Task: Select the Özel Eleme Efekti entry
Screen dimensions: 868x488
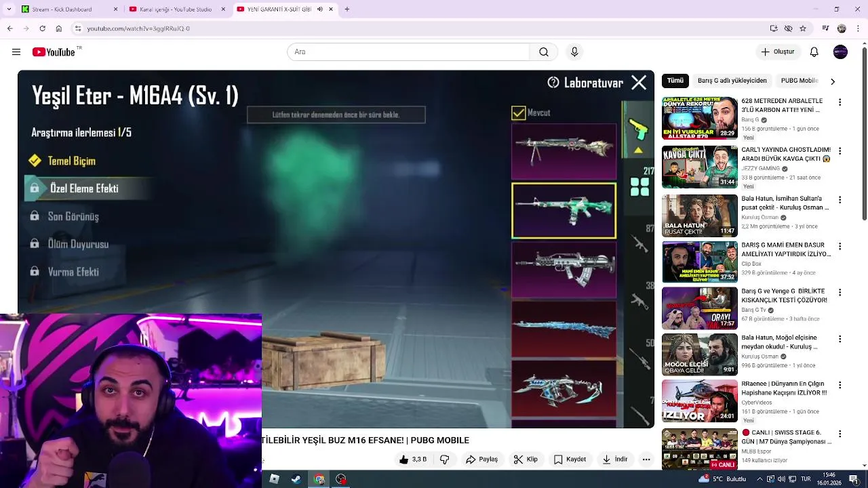Action: tap(84, 188)
